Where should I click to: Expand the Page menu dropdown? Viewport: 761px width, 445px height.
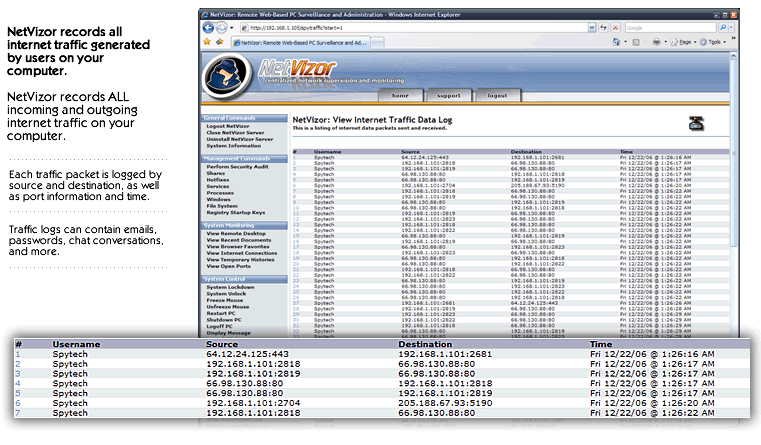click(682, 42)
